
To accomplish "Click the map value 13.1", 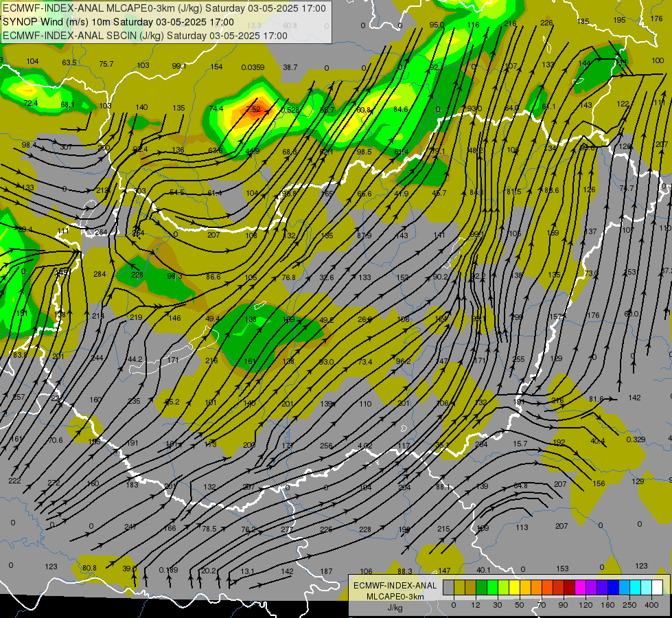I will [248, 571].
